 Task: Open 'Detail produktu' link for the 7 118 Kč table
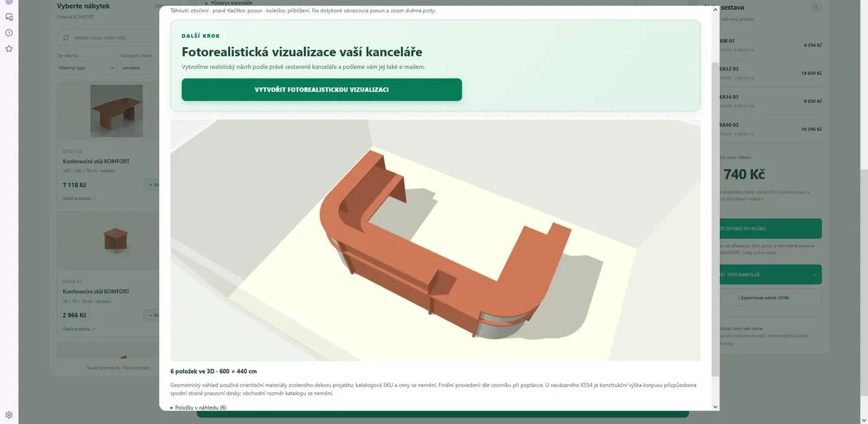[79, 198]
